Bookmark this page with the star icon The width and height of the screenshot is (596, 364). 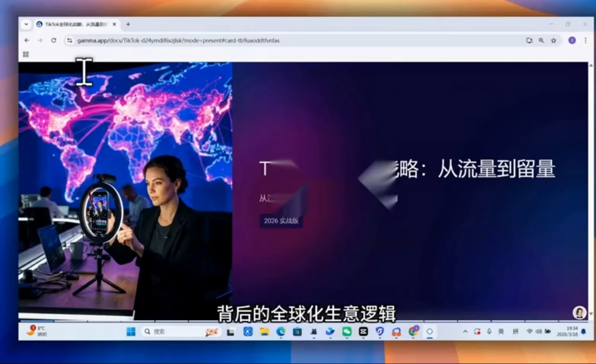tap(553, 40)
